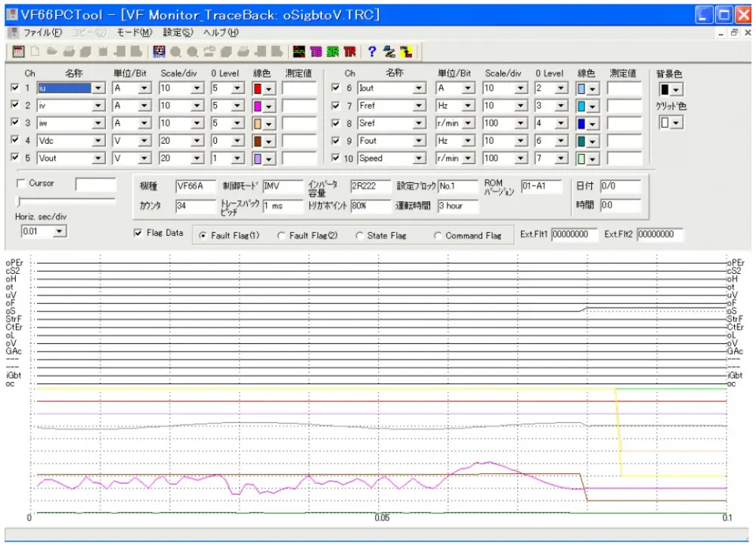Click the yellow rightmost toolbar icon
Screen dimensions: 756x546
click(407, 51)
